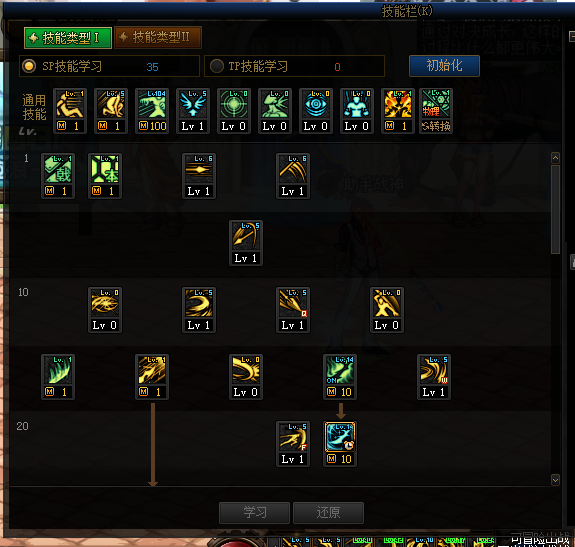Screen dimensions: 575x547
Task: Switch to the 技能类型II tab
Action: point(158,37)
